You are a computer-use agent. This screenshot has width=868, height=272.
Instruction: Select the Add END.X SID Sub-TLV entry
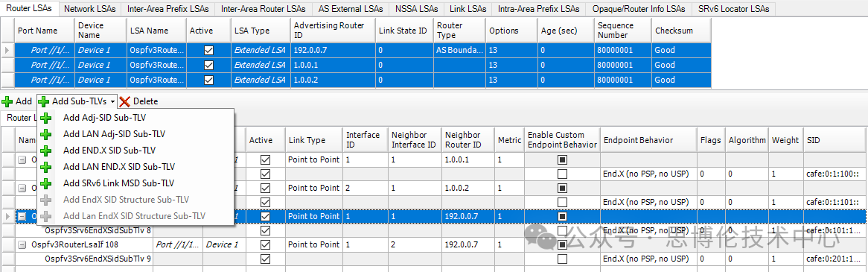[109, 150]
